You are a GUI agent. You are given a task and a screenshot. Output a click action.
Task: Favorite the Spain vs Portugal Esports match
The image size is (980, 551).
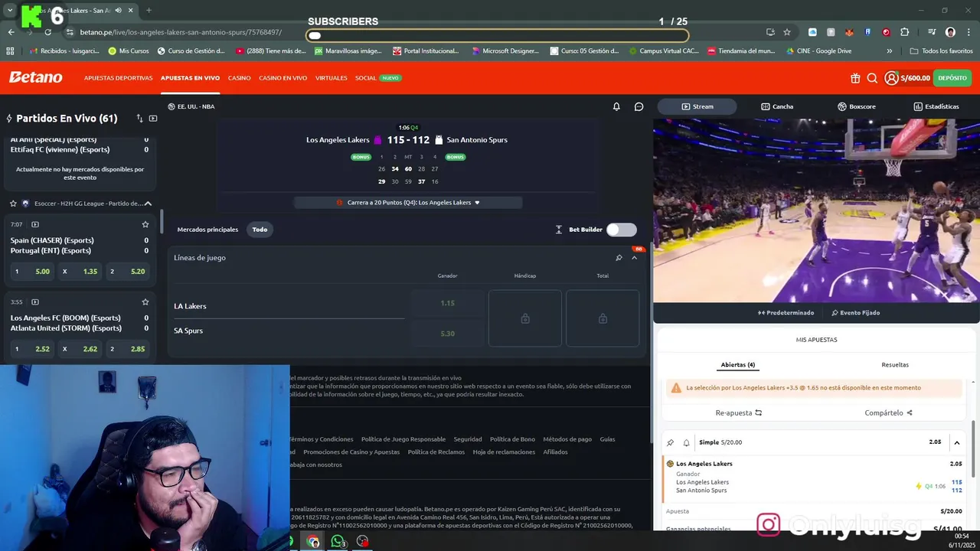point(145,225)
